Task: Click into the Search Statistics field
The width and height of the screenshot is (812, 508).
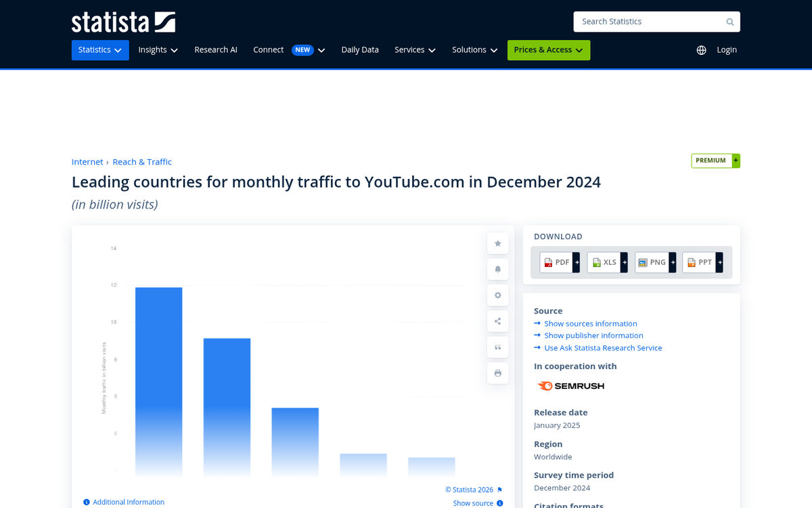Action: [x=650, y=22]
